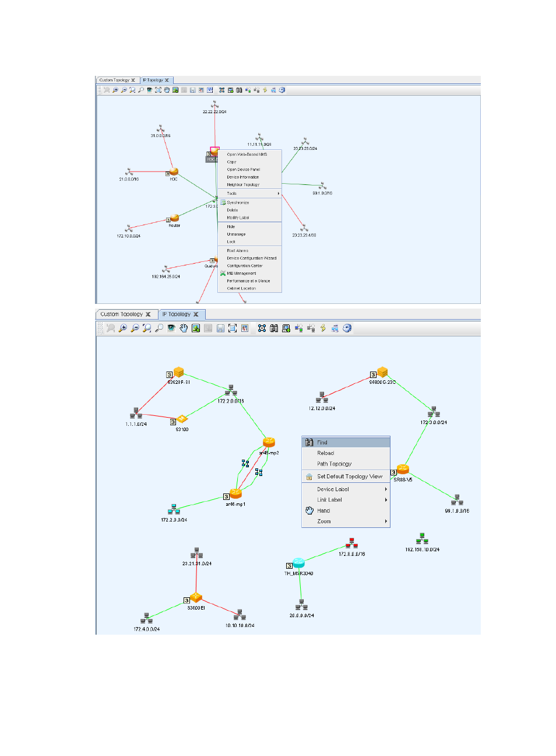Click the S3600EI switch node icon
The image size is (556, 756).
coord(196,597)
